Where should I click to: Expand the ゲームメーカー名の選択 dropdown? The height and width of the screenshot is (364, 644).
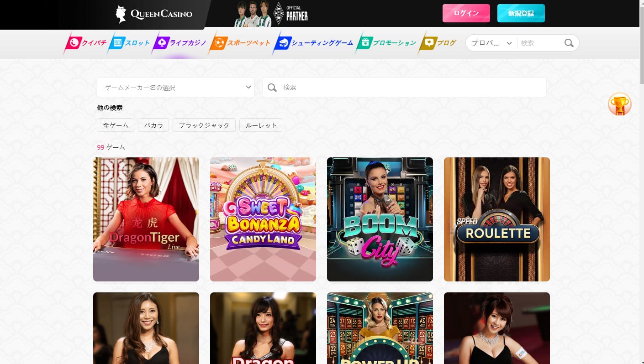click(x=175, y=87)
